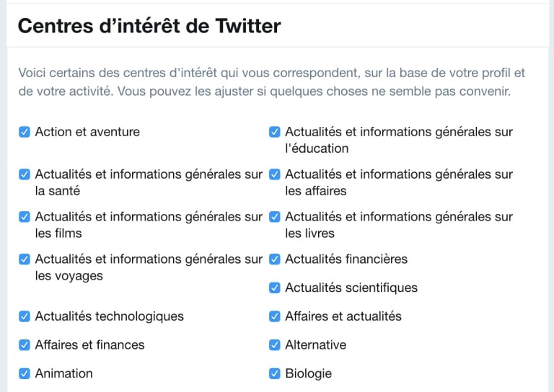
Task: Click the Animation label text
Action: click(63, 373)
